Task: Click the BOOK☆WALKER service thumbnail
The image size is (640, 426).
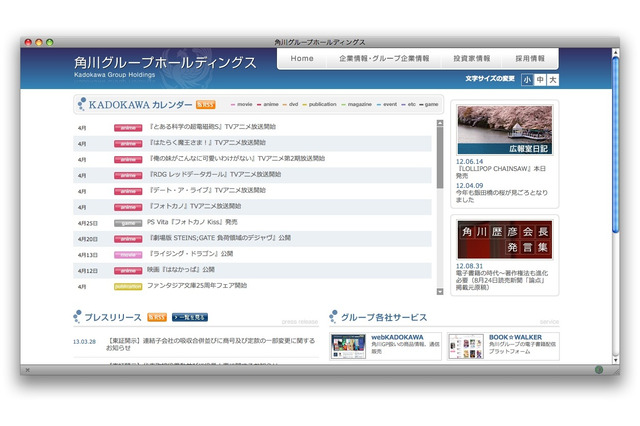Action: coord(466,346)
